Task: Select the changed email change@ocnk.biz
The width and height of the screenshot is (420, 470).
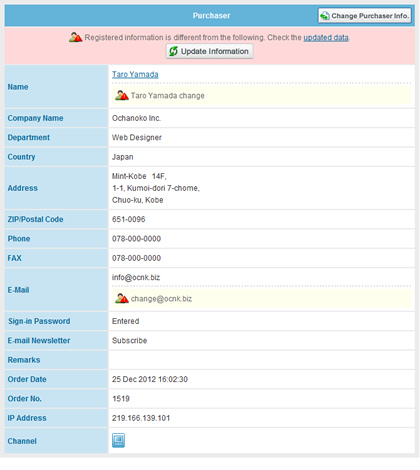Action: pos(161,299)
